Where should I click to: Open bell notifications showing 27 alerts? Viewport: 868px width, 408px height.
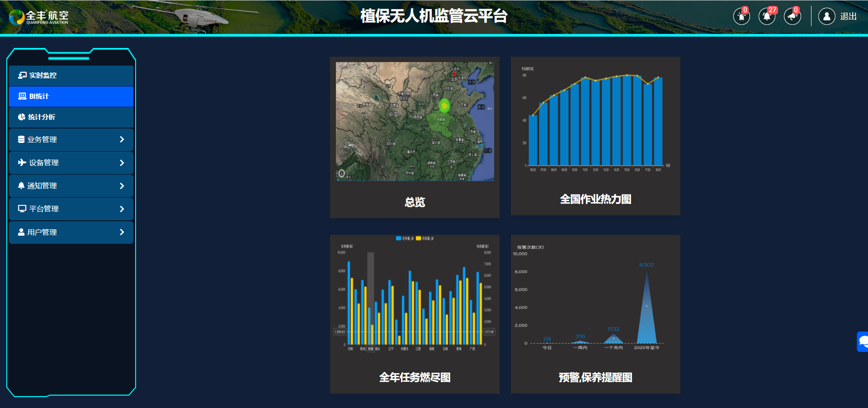(x=767, y=17)
